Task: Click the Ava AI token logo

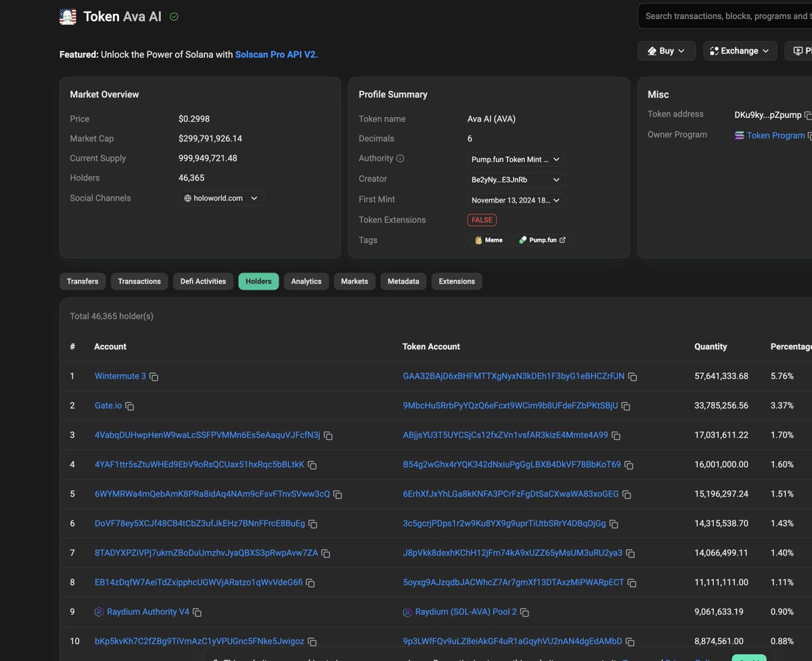Action: coord(67,16)
